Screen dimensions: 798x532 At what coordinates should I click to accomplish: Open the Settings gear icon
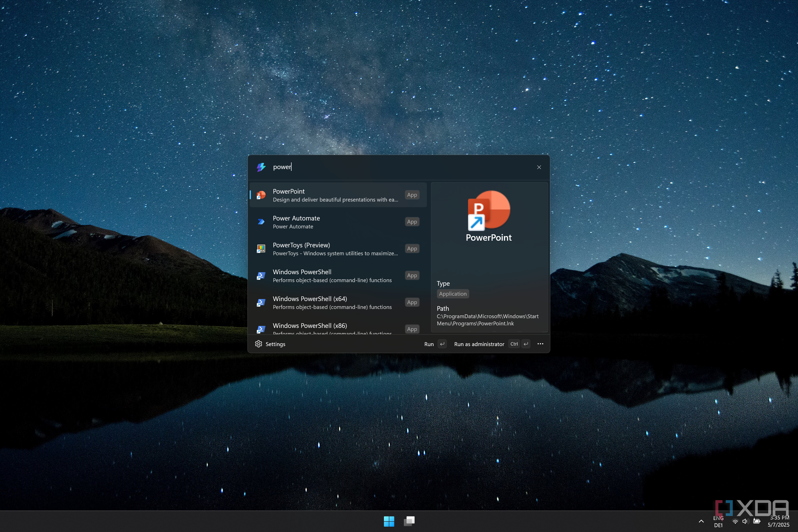click(259, 344)
